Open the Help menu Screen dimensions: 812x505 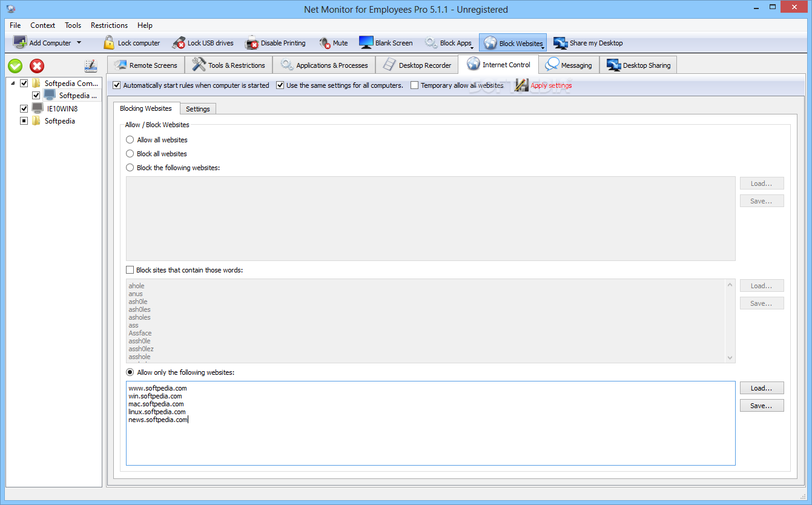pyautogui.click(x=145, y=25)
